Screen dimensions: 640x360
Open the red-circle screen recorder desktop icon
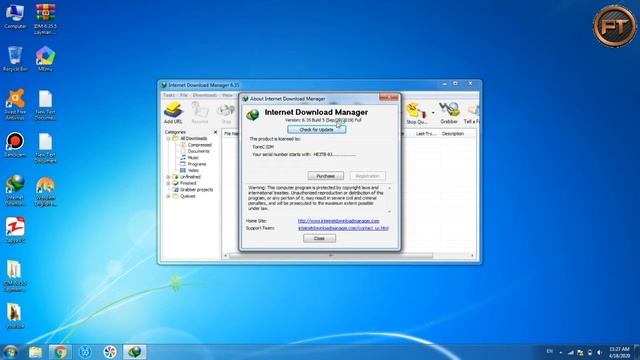(x=15, y=145)
